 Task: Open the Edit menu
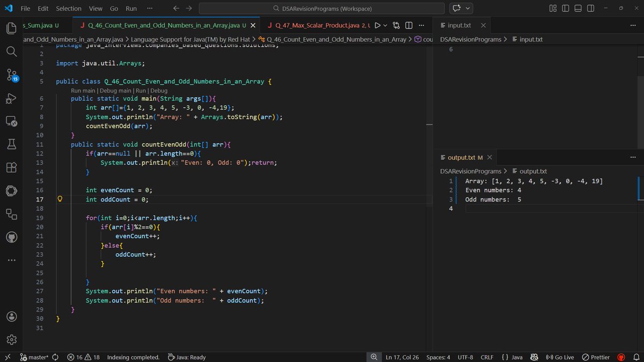point(43,9)
